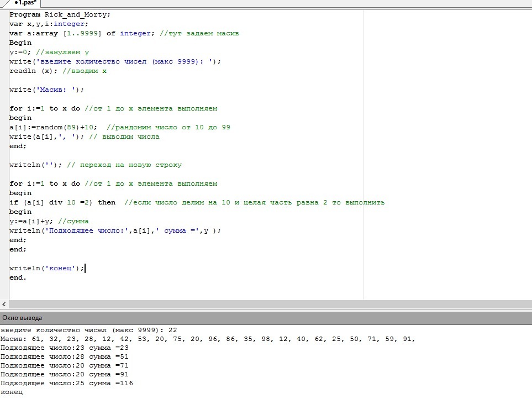Click the output line 'сумма =116'

(x=67, y=384)
